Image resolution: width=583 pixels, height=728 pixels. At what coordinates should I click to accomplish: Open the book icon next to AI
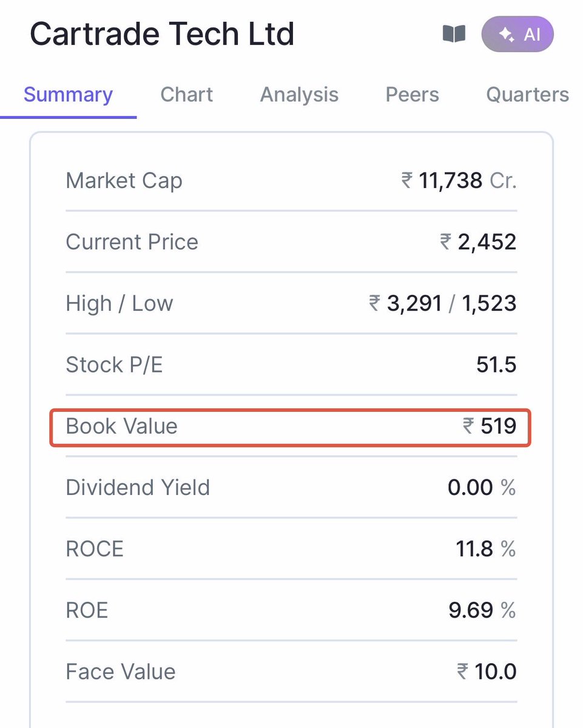(454, 34)
